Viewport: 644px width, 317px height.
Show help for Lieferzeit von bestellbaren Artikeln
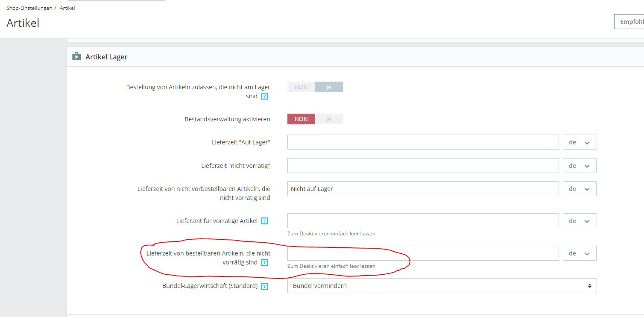pyautogui.click(x=265, y=262)
